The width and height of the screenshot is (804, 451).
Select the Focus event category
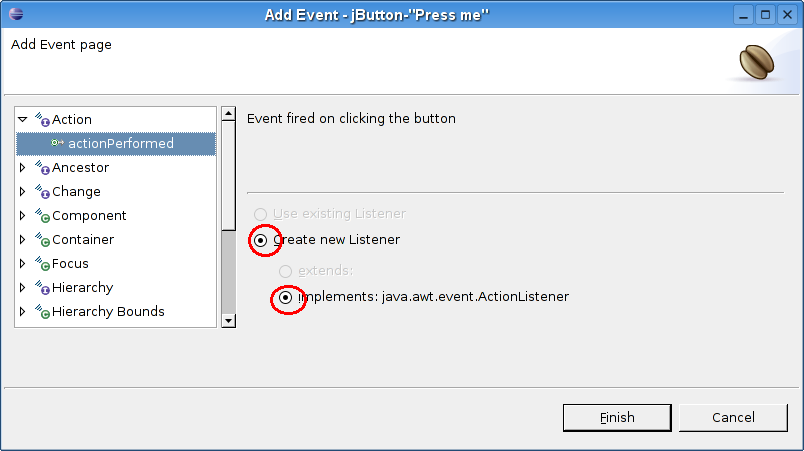point(70,264)
